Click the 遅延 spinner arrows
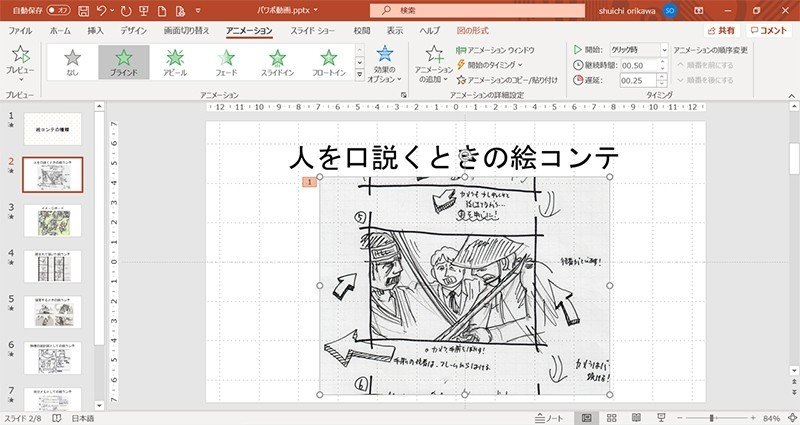This screenshot has height=425, width=800. tap(662, 81)
